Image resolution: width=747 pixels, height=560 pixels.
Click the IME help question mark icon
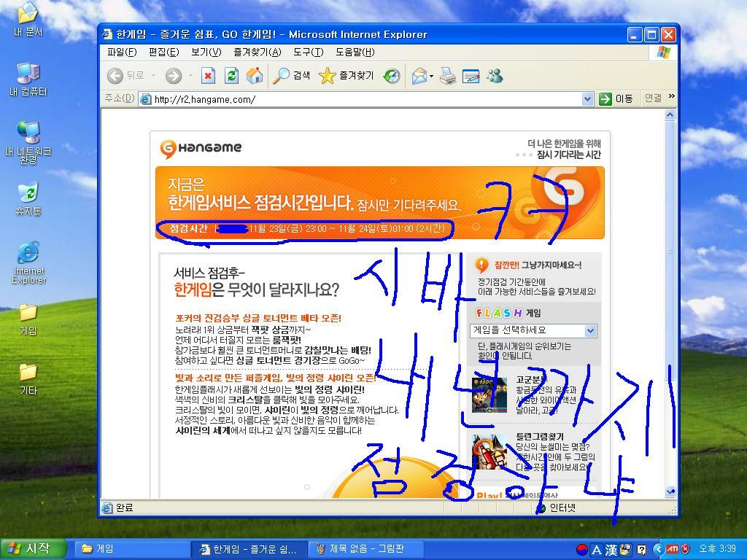[x=641, y=550]
